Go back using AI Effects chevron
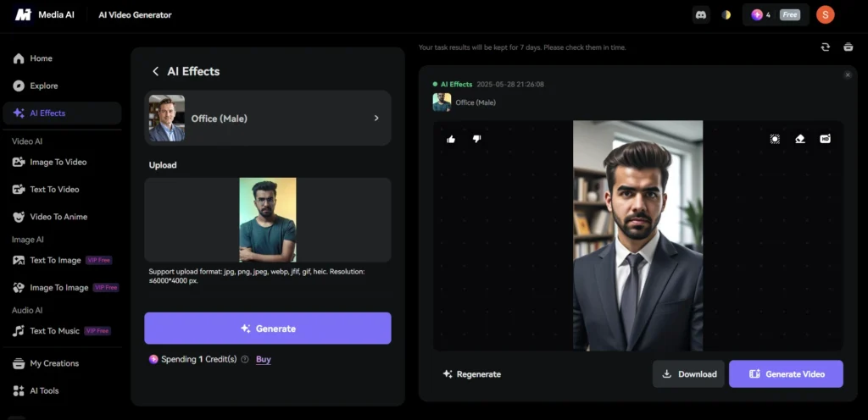This screenshot has height=420, width=868. coord(155,72)
